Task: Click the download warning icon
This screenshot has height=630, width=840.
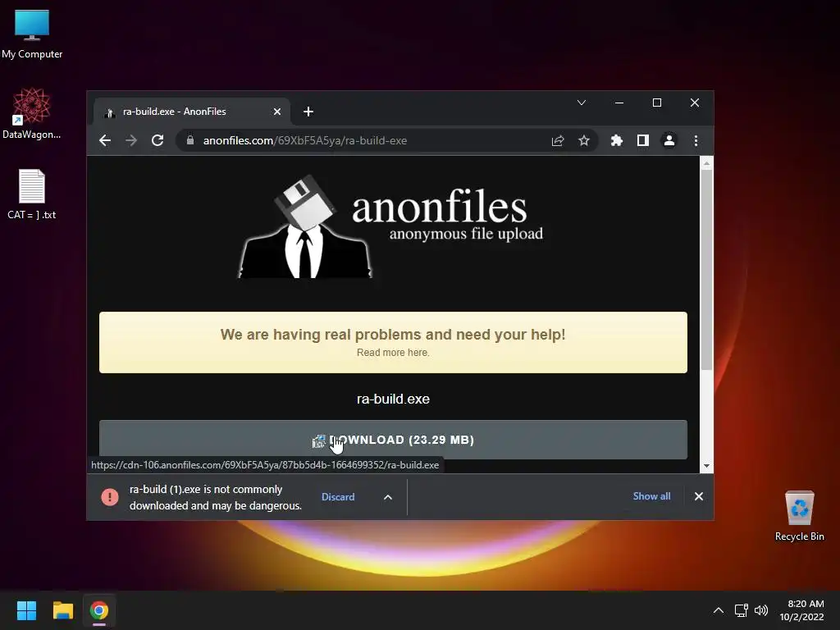Action: [x=110, y=496]
